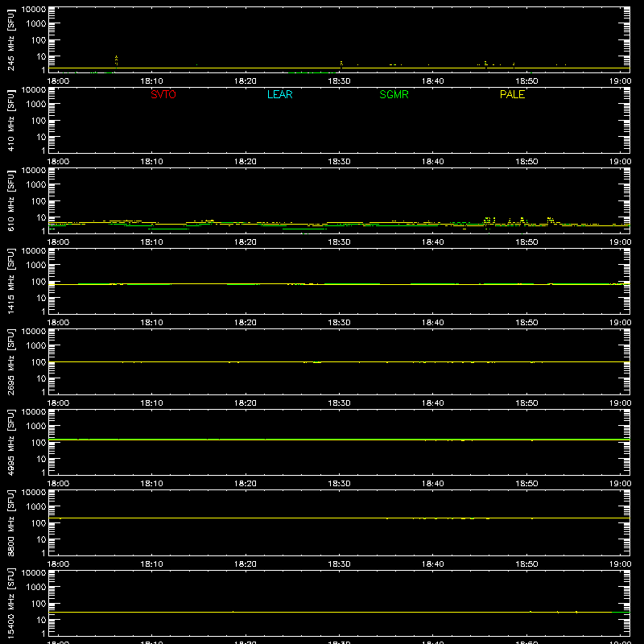Click 19:00 under the 410 MHz panel
Screen dimensions: 644x644
click(620, 162)
